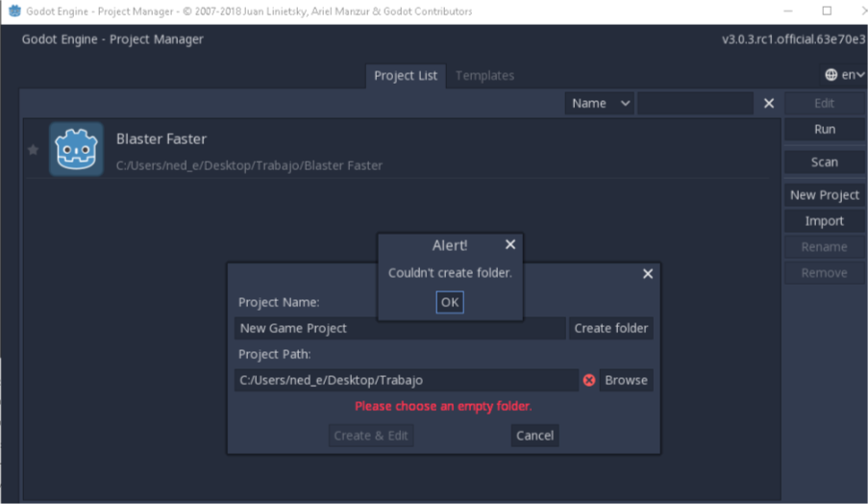Viewport: 868px width, 504px height.
Task: Click the project search filter field
Action: click(x=695, y=104)
